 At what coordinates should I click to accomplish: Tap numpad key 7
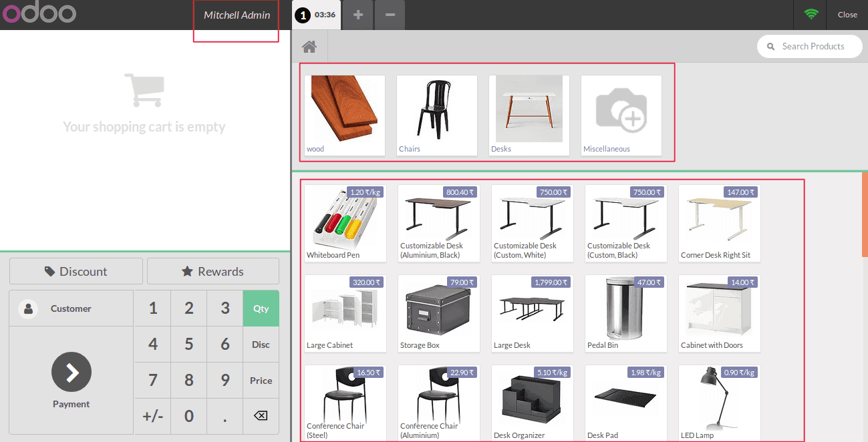153,381
